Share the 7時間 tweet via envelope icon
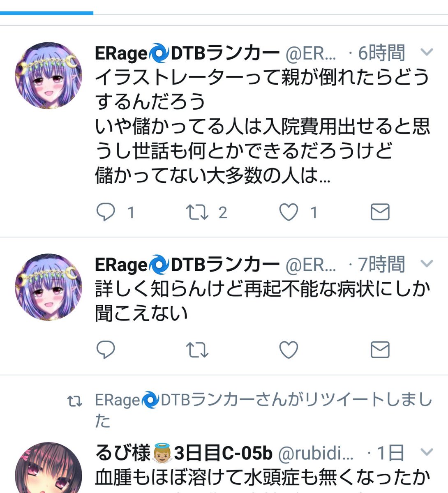The width and height of the screenshot is (448, 493). point(380,350)
